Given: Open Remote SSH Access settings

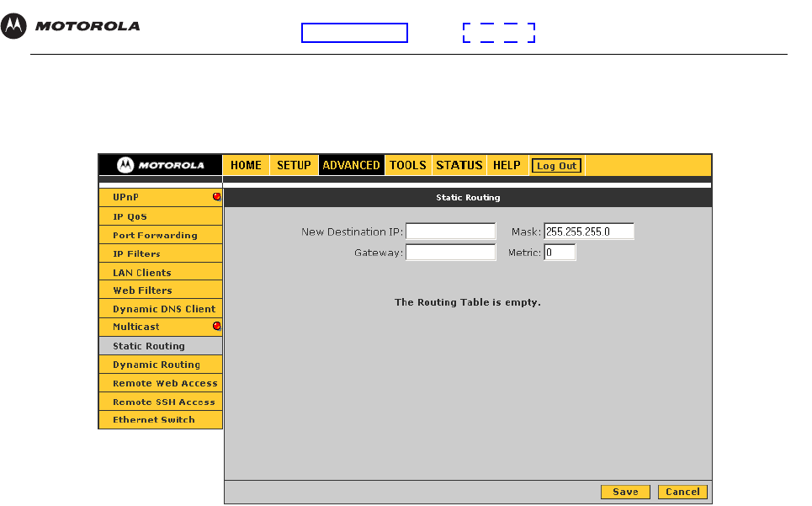Looking at the screenshot, I should click(x=161, y=402).
